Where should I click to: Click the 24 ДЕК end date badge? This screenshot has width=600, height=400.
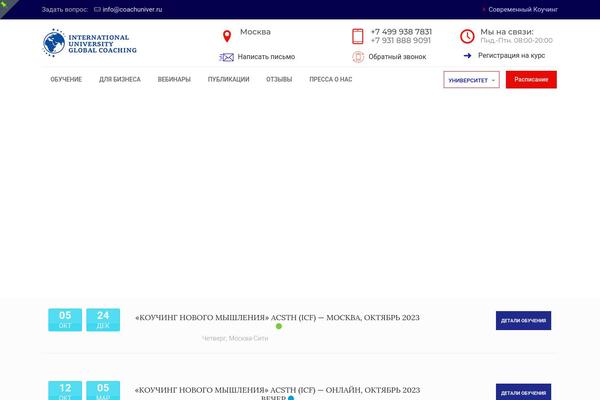tap(103, 320)
